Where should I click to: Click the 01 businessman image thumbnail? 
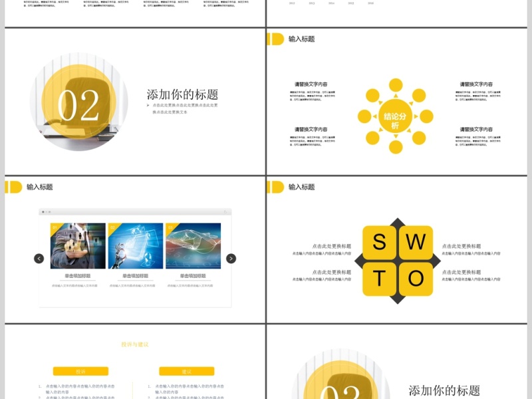click(x=78, y=246)
